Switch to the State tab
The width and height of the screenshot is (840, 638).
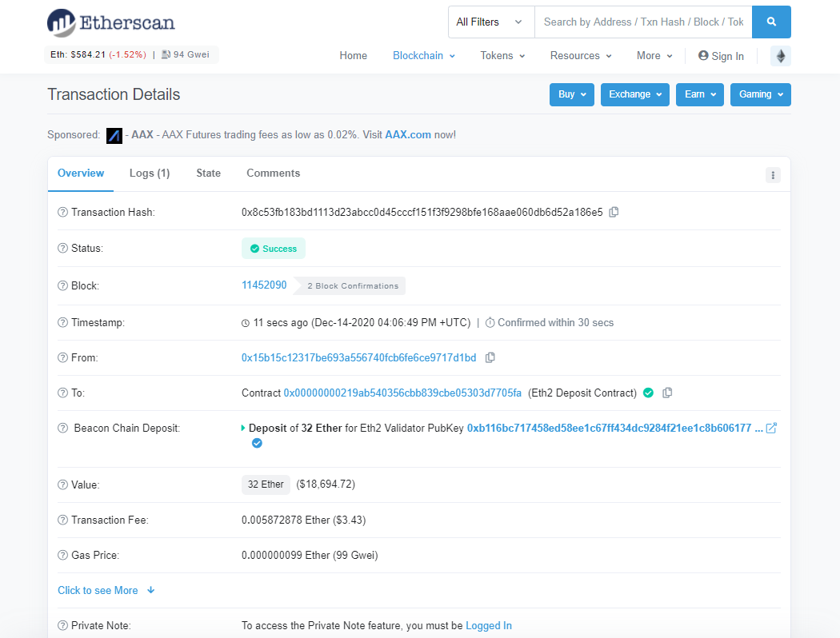click(x=208, y=173)
